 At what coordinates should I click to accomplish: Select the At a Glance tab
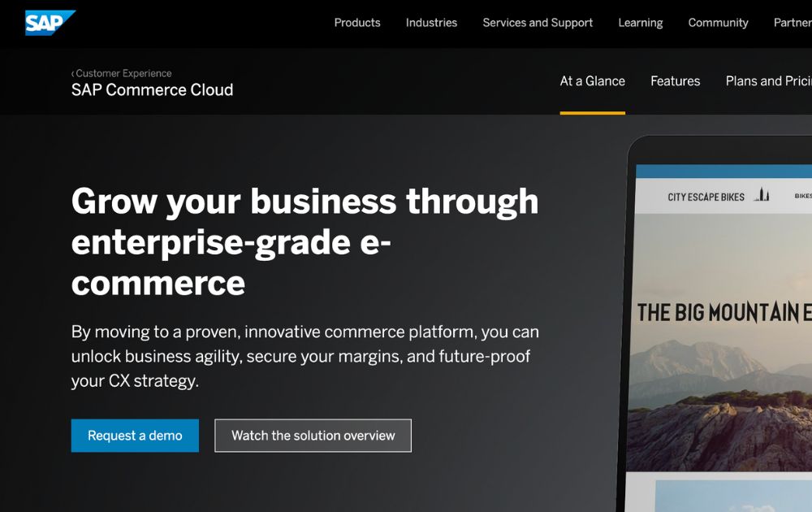[x=593, y=81]
